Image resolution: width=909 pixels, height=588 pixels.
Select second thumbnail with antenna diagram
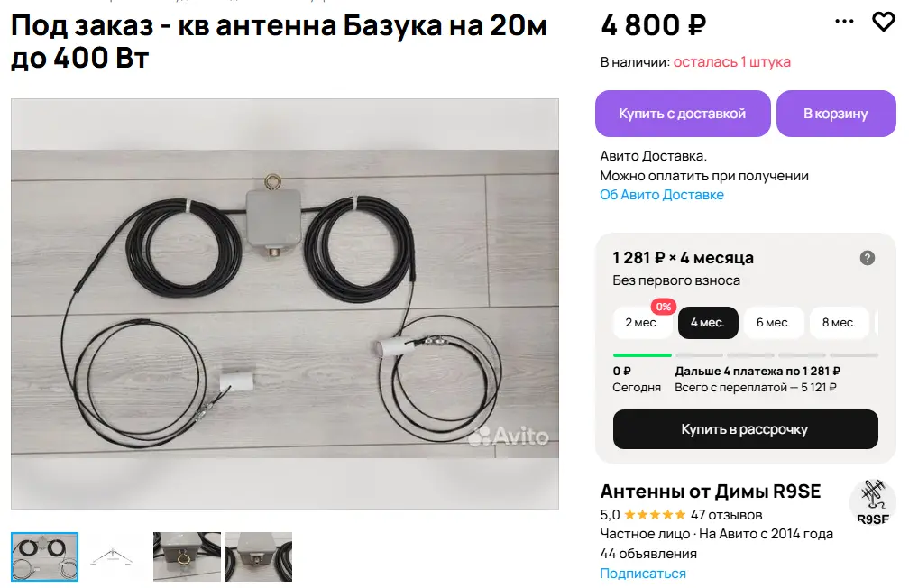point(113,556)
